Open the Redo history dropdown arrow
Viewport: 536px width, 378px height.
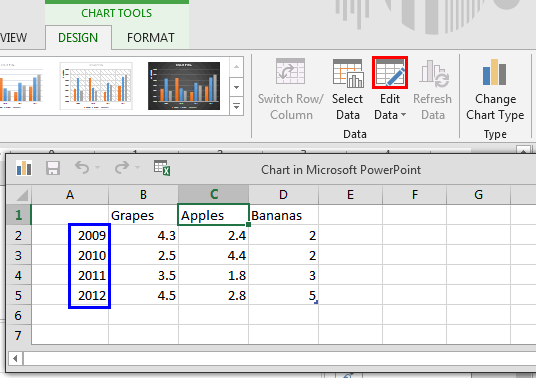137,167
